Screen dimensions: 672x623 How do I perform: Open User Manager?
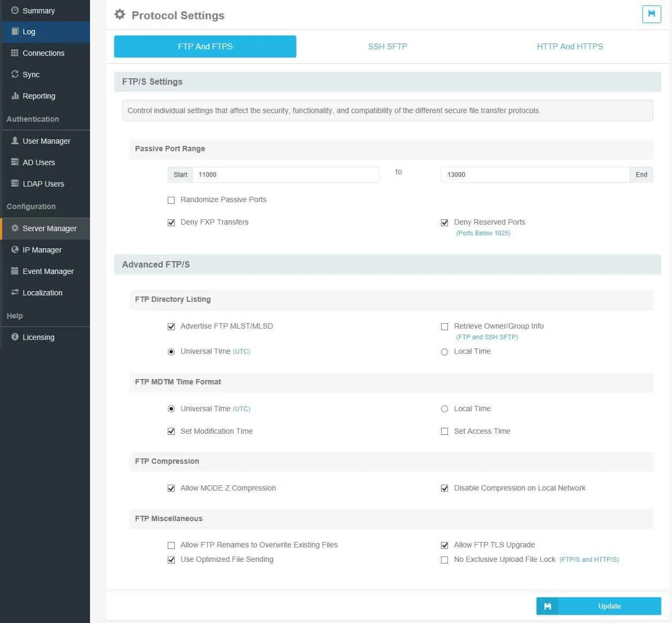(x=45, y=141)
